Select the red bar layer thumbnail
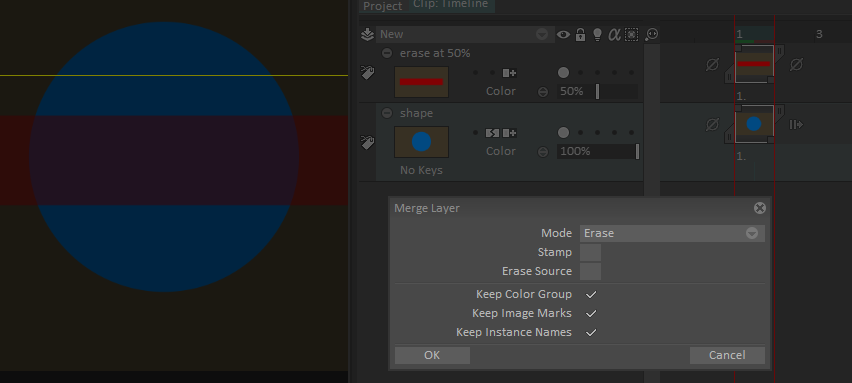This screenshot has width=852, height=383. pyautogui.click(x=421, y=82)
